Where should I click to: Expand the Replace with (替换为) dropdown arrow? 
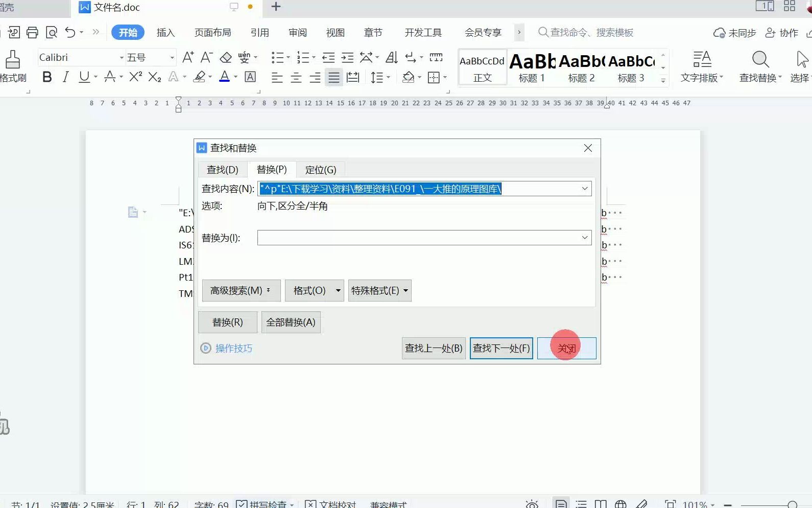585,238
